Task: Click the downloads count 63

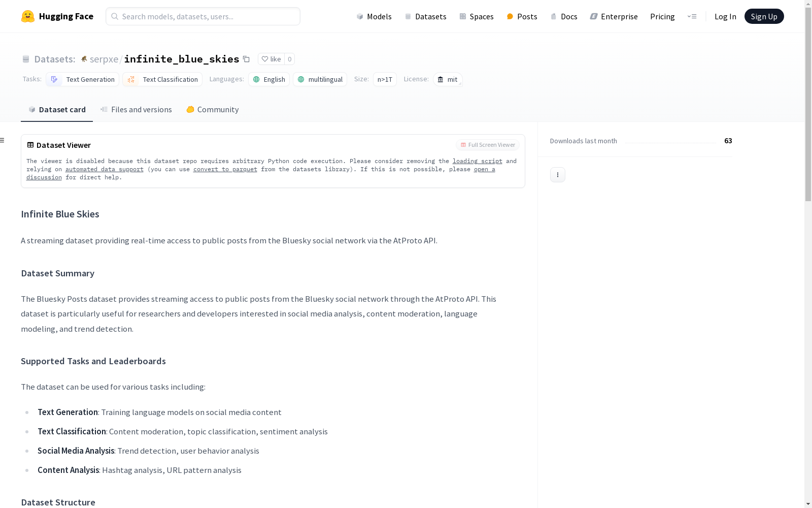Action: [728, 141]
